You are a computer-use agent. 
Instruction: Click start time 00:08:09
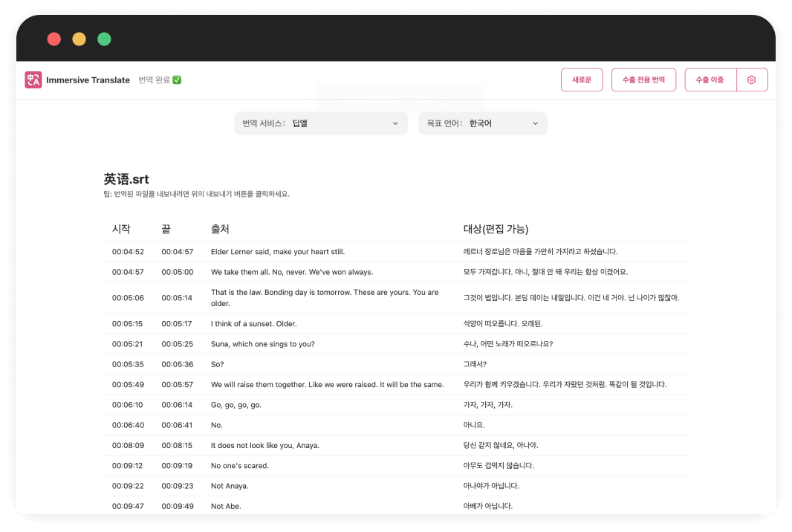point(128,445)
